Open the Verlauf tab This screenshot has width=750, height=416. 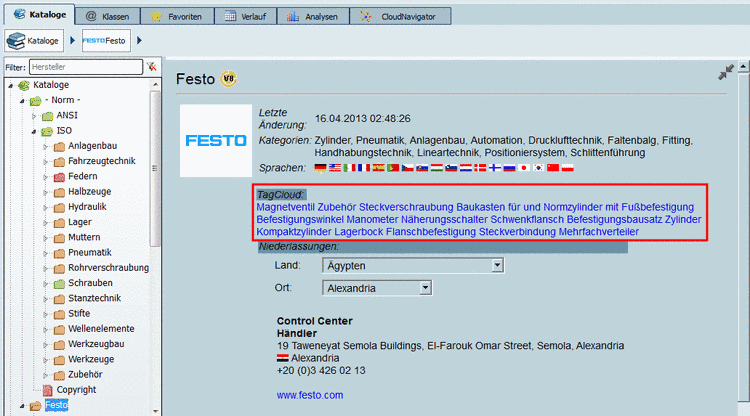pyautogui.click(x=245, y=16)
